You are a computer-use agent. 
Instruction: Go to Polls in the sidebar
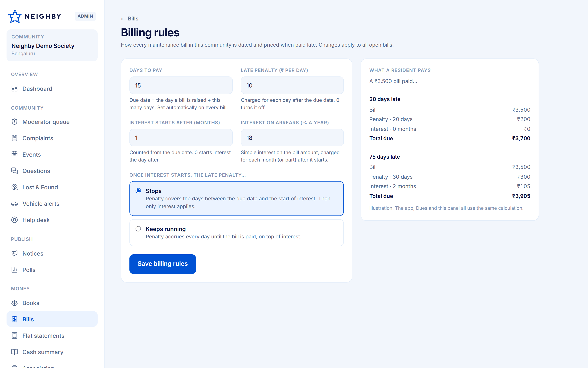(x=52, y=270)
